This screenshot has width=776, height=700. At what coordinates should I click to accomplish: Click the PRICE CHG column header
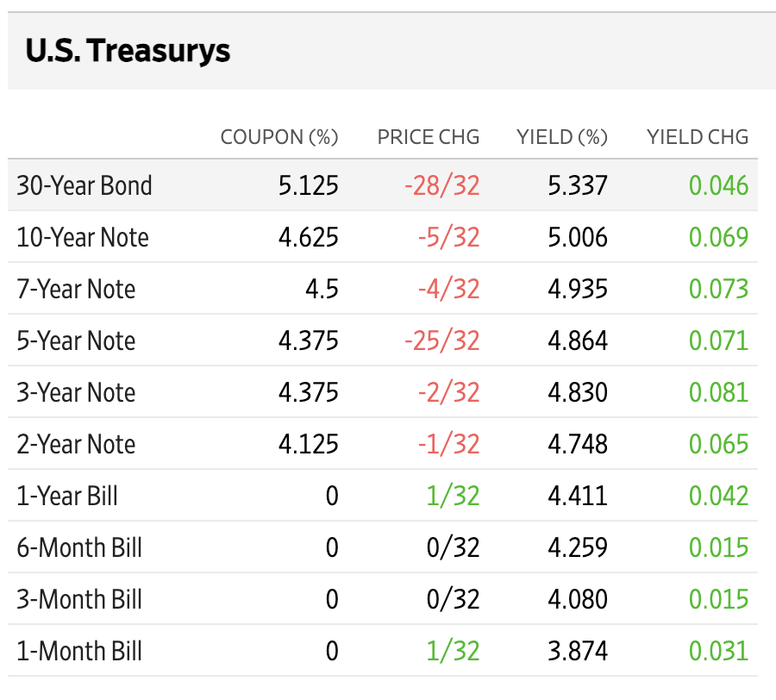pos(428,137)
